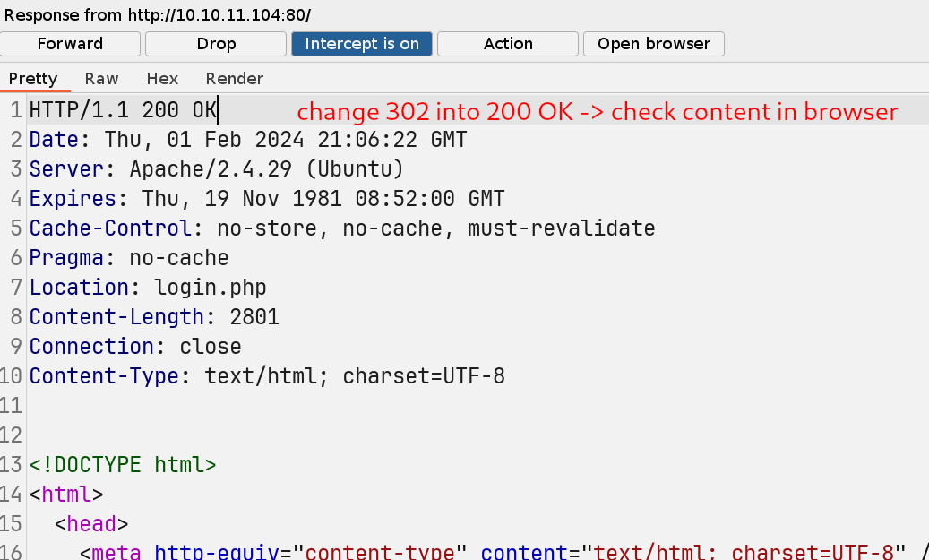Open the Render tab
This screenshot has width=929, height=560.
tap(235, 78)
